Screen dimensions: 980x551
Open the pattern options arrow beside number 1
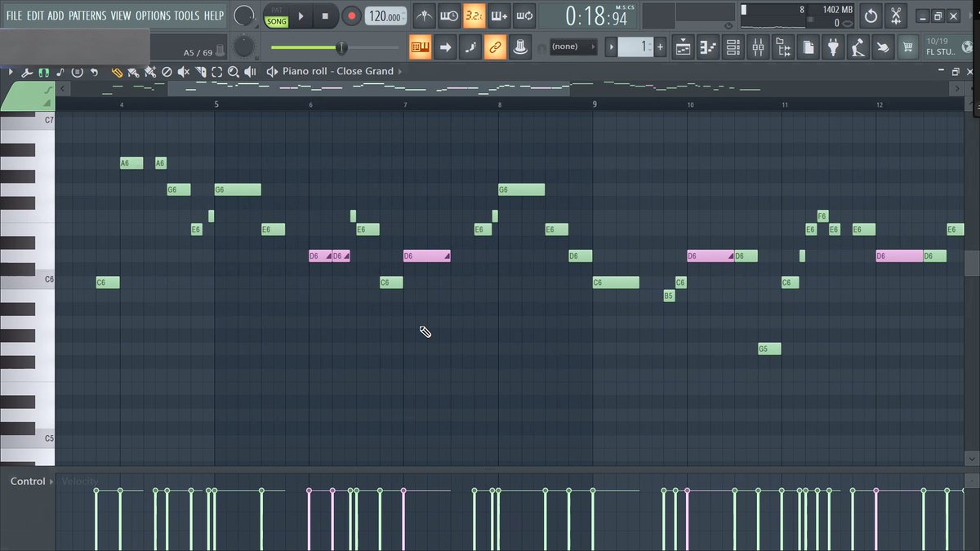coord(611,47)
